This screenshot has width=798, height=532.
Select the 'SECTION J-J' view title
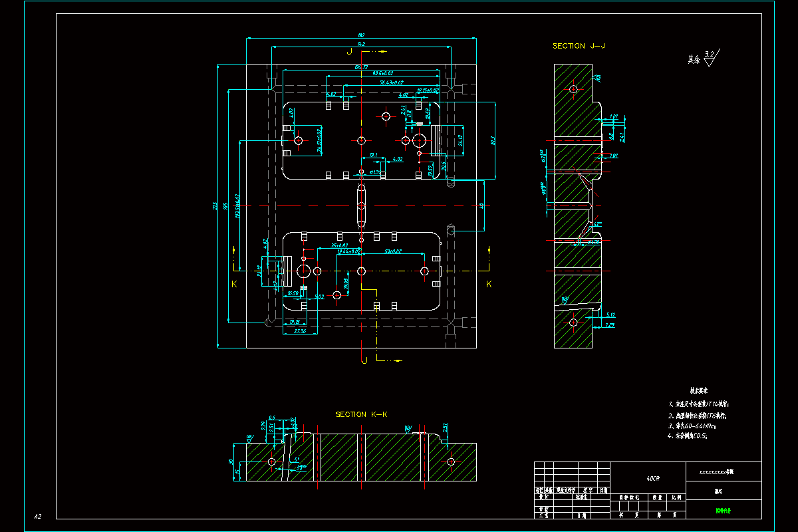click(x=579, y=46)
